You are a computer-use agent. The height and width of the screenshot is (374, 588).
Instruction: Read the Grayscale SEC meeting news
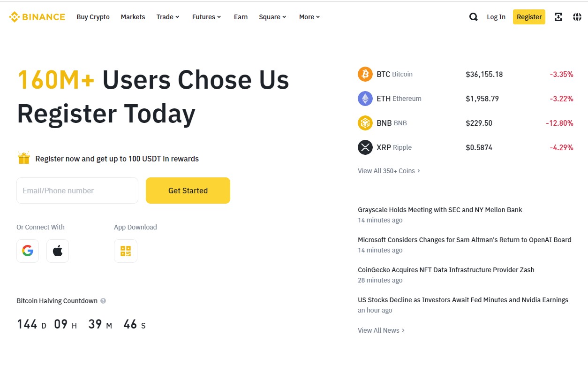point(440,210)
